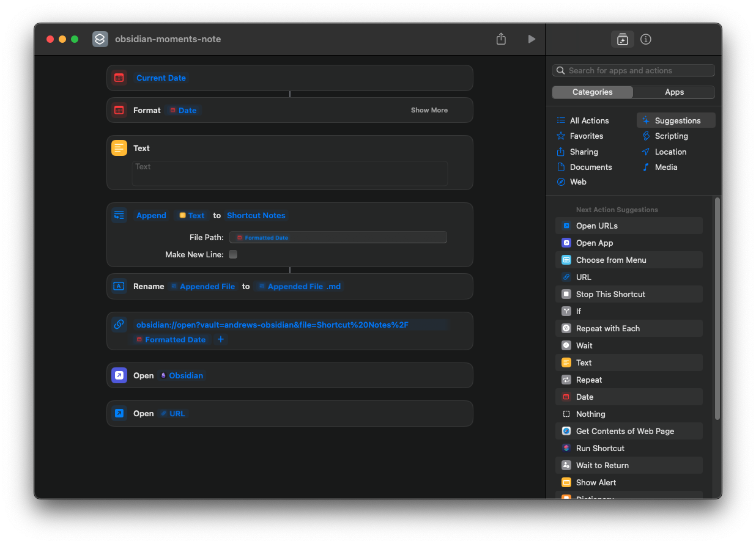Add Choose from Menu suggestion

pyautogui.click(x=629, y=260)
